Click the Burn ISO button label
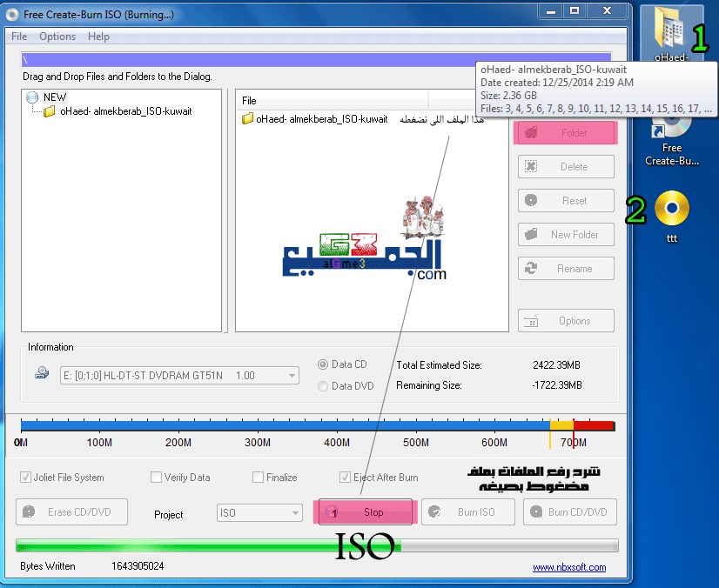The image size is (719, 588). (x=476, y=512)
